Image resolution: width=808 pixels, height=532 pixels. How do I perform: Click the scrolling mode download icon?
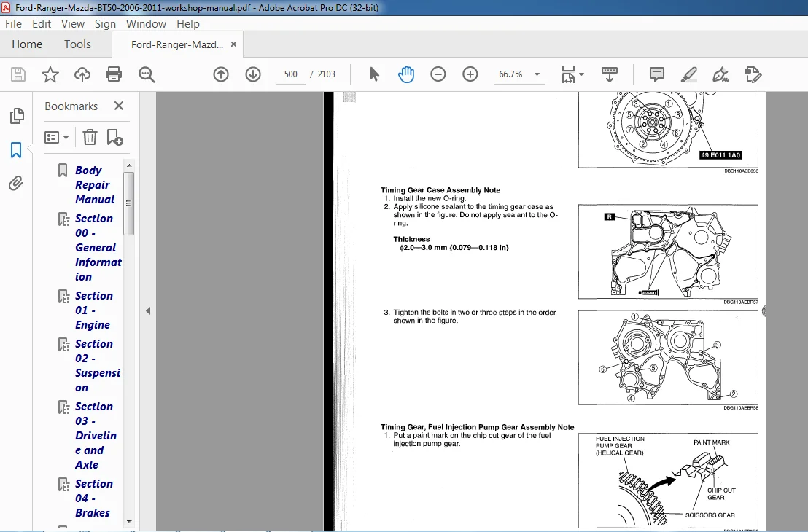[x=610, y=74]
